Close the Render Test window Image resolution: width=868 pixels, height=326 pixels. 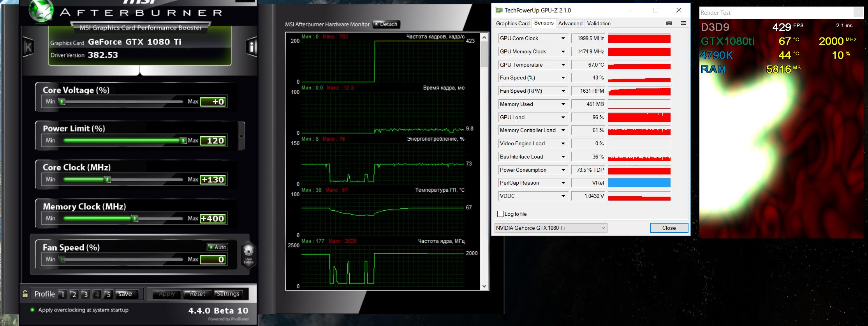pos(858,12)
